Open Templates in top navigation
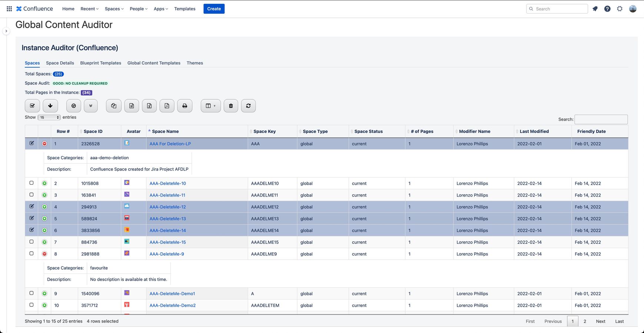The width and height of the screenshot is (644, 333). (x=185, y=9)
